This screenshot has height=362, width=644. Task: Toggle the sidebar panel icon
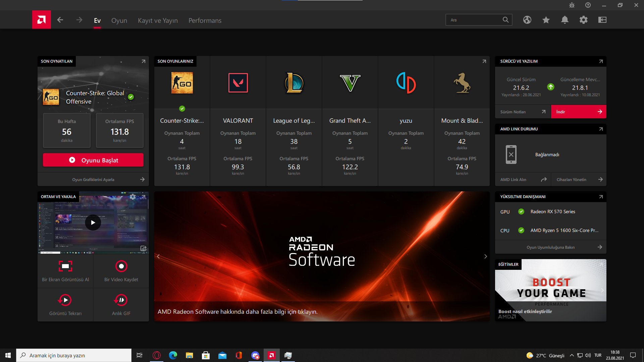602,20
